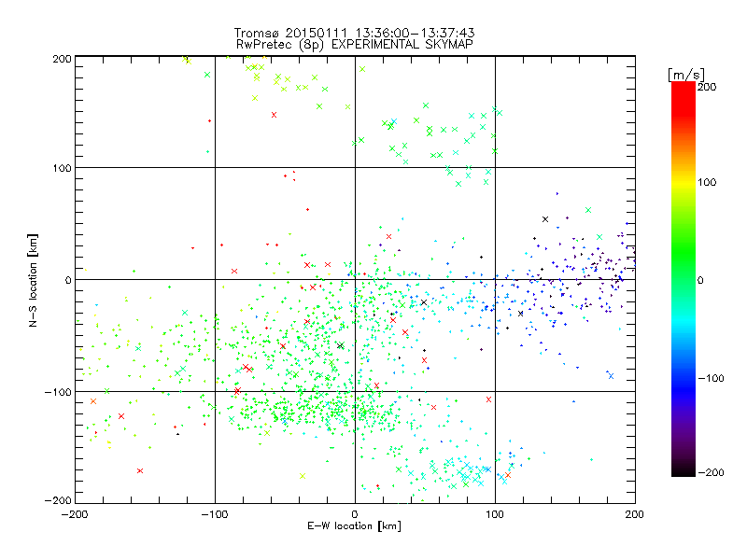Click the colorbar tick label "-200"

tap(711, 472)
